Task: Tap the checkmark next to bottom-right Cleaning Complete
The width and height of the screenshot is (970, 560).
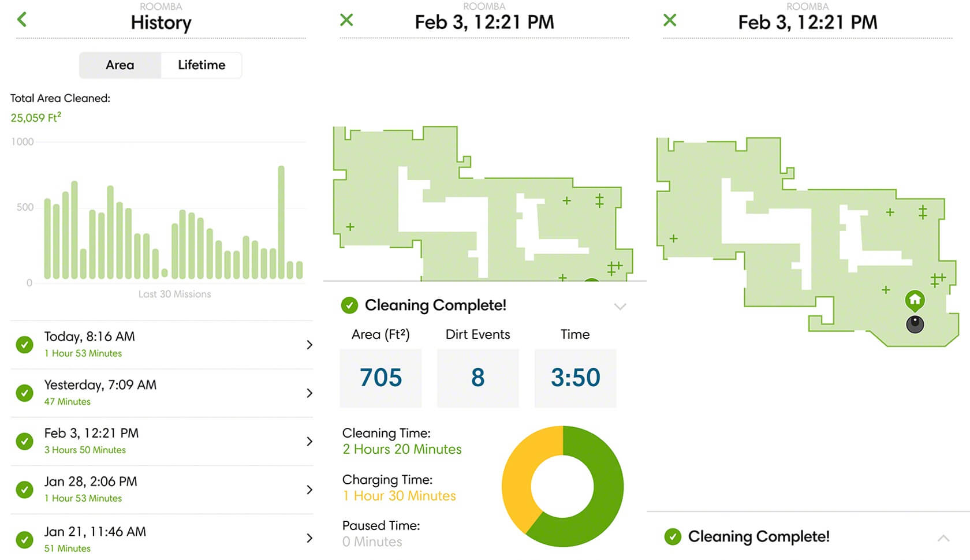Action: pyautogui.click(x=673, y=537)
